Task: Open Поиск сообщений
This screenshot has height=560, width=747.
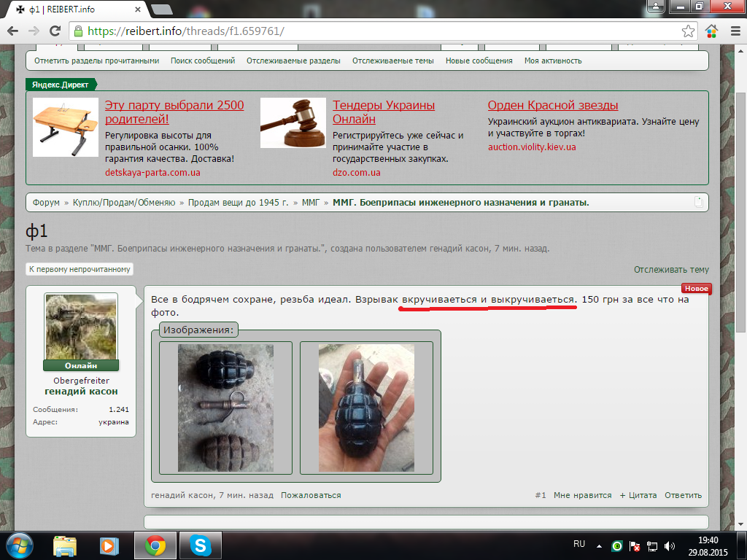Action: (x=203, y=61)
